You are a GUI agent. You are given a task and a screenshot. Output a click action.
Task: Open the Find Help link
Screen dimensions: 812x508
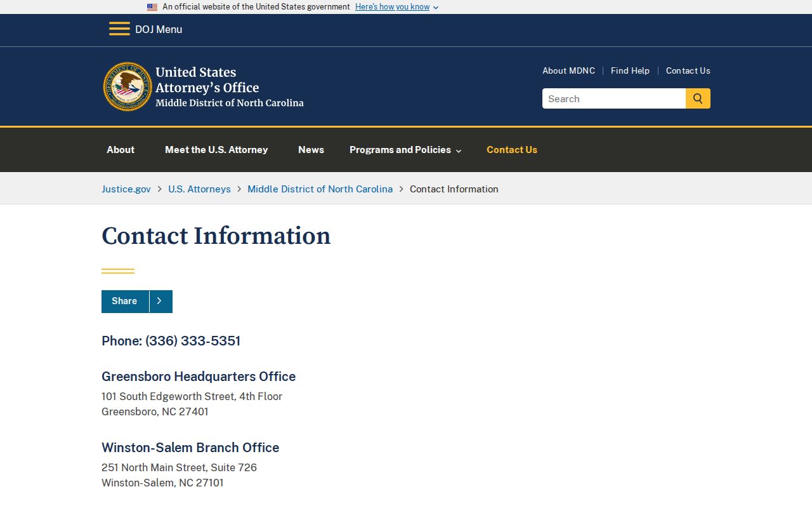coord(630,70)
